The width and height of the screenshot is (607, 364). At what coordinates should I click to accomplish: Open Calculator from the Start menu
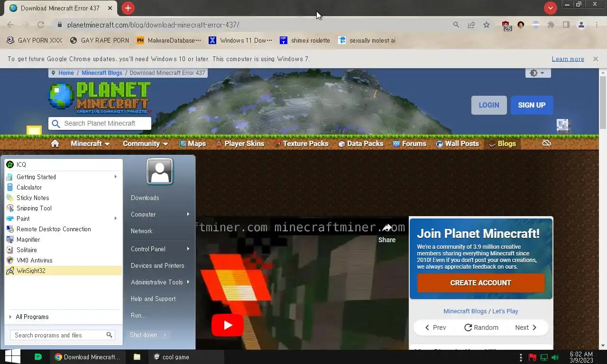point(64,187)
